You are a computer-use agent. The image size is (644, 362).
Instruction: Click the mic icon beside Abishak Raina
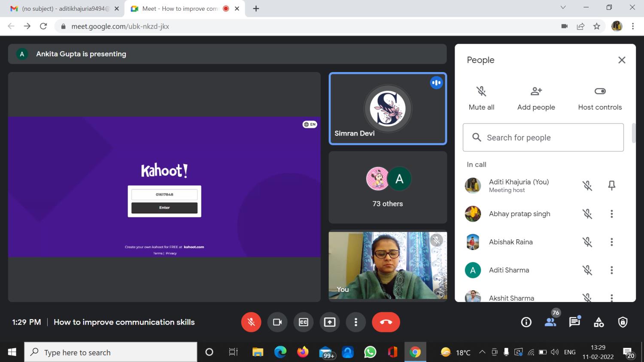pos(587,242)
